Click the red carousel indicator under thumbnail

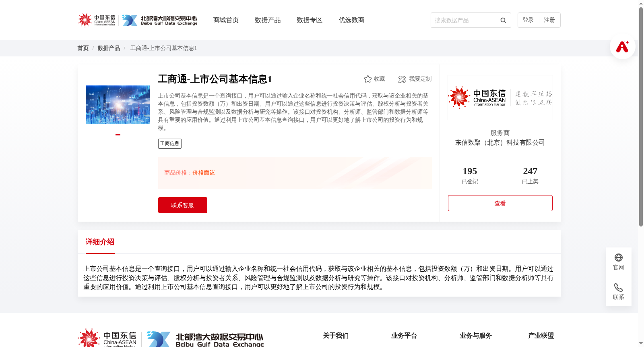click(118, 135)
